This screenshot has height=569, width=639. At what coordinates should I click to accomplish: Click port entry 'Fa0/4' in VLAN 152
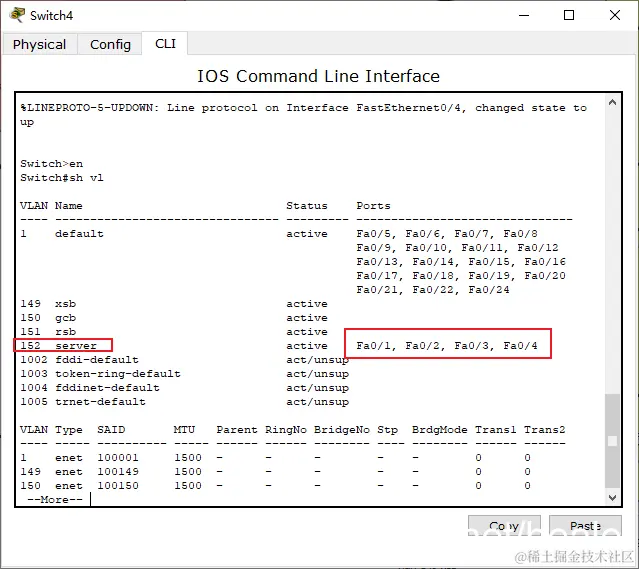(x=520, y=346)
